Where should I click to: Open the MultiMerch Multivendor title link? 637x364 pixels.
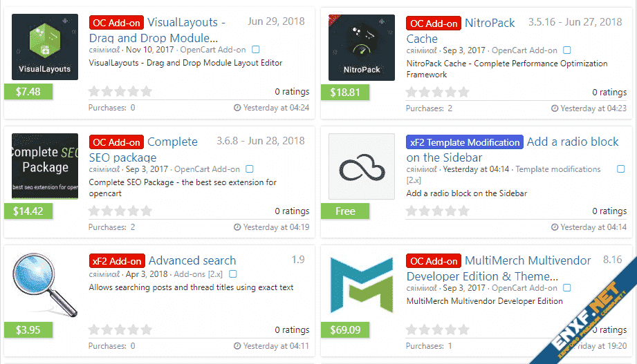tap(528, 261)
